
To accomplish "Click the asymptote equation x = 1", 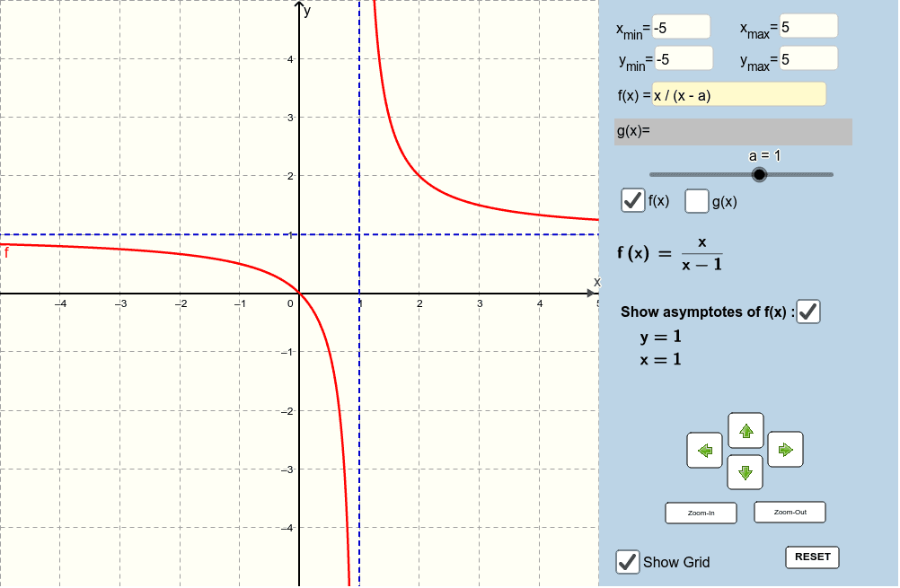I will (x=661, y=360).
